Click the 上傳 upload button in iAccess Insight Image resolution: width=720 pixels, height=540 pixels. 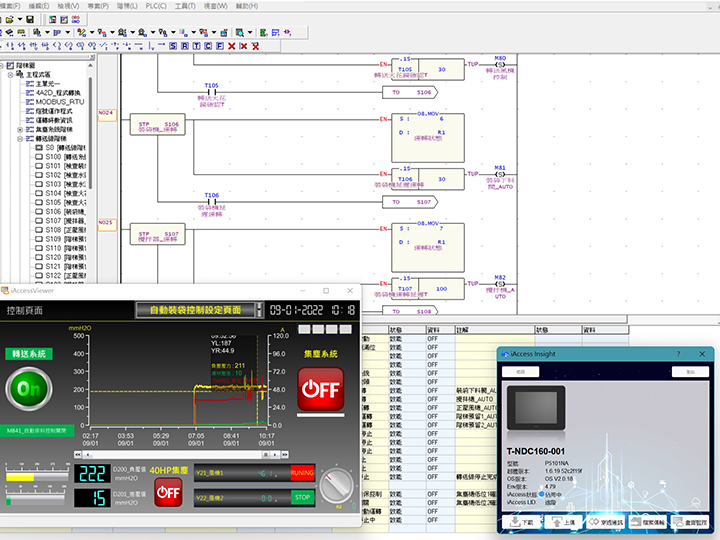[x=563, y=522]
